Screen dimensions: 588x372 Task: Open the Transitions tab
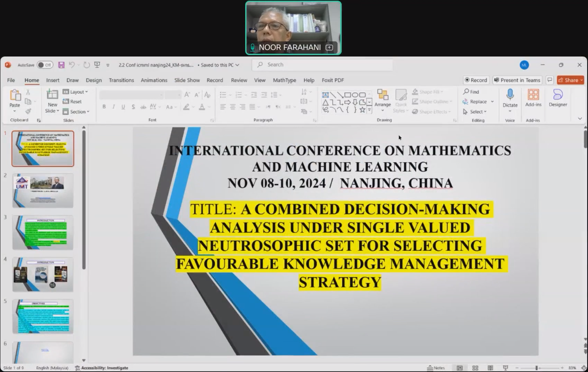121,80
